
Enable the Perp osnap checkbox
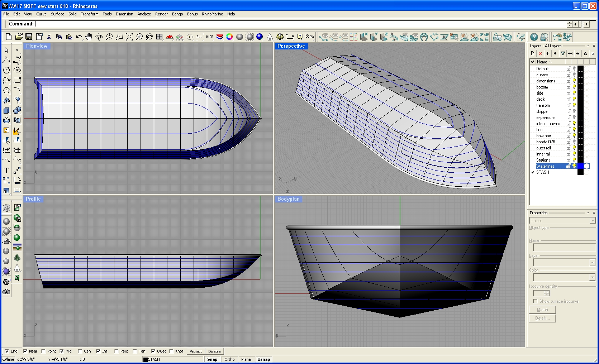click(x=117, y=351)
